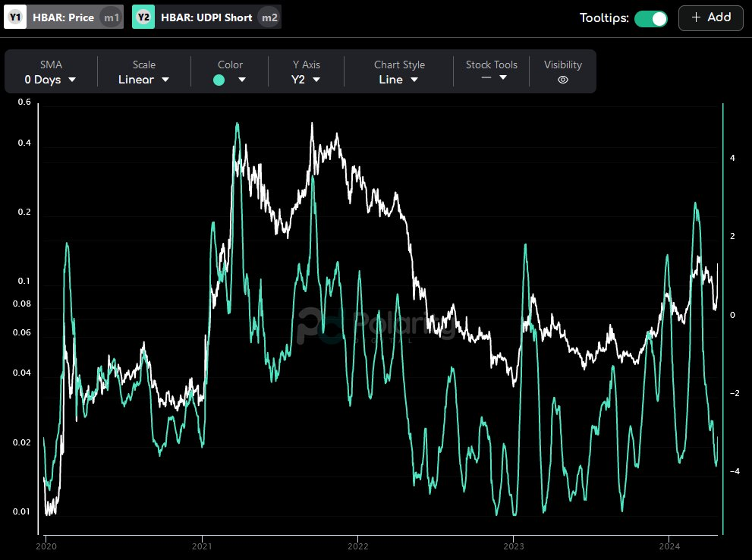This screenshot has height=560, width=752.
Task: Turn off the Tooltips switch
Action: [x=650, y=18]
